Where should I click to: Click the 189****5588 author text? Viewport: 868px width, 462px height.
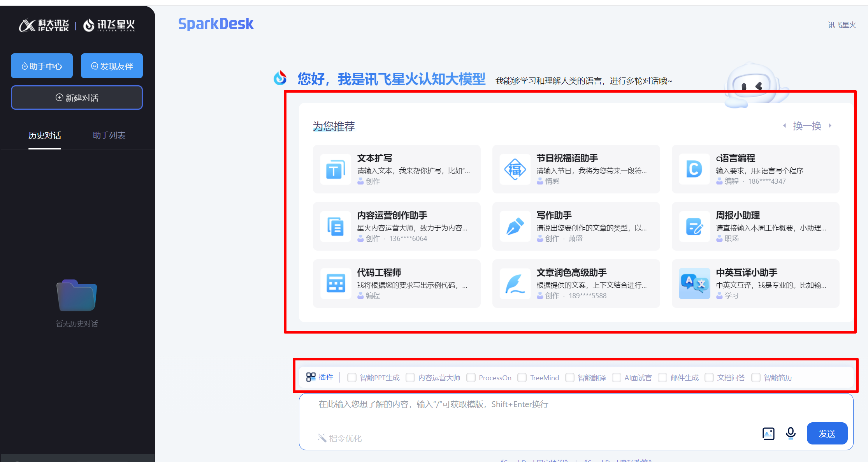pos(587,295)
